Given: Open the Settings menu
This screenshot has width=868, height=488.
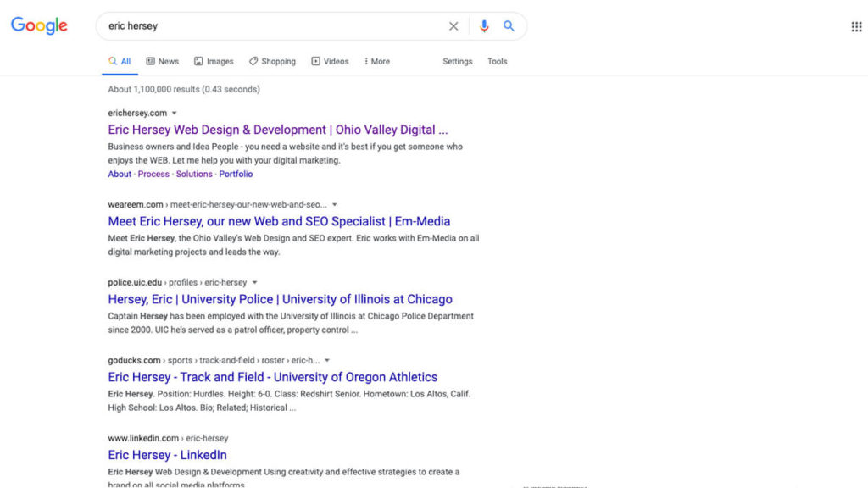Looking at the screenshot, I should 458,61.
